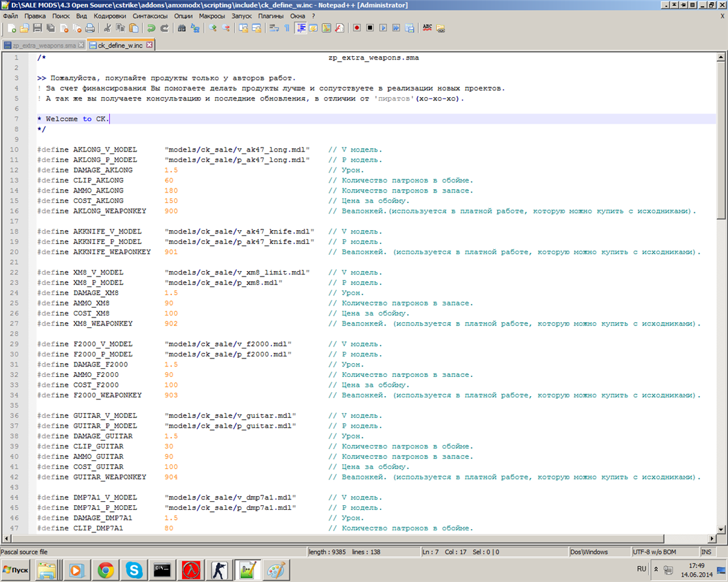Open the Синтаксисы menu
728x582 pixels.
click(150, 16)
